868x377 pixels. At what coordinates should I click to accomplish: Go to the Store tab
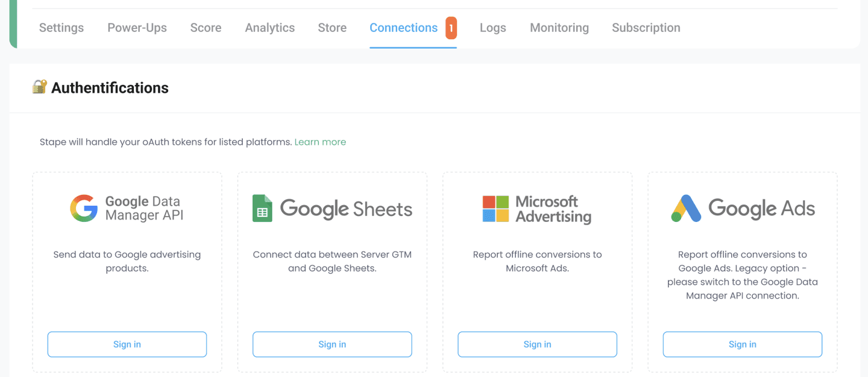[x=332, y=28]
